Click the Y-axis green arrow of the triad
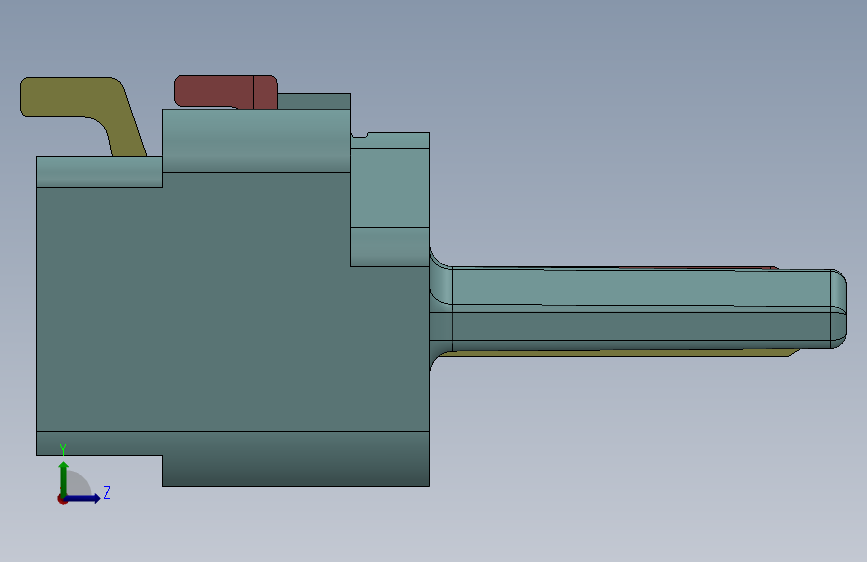The height and width of the screenshot is (562, 867). click(64, 478)
